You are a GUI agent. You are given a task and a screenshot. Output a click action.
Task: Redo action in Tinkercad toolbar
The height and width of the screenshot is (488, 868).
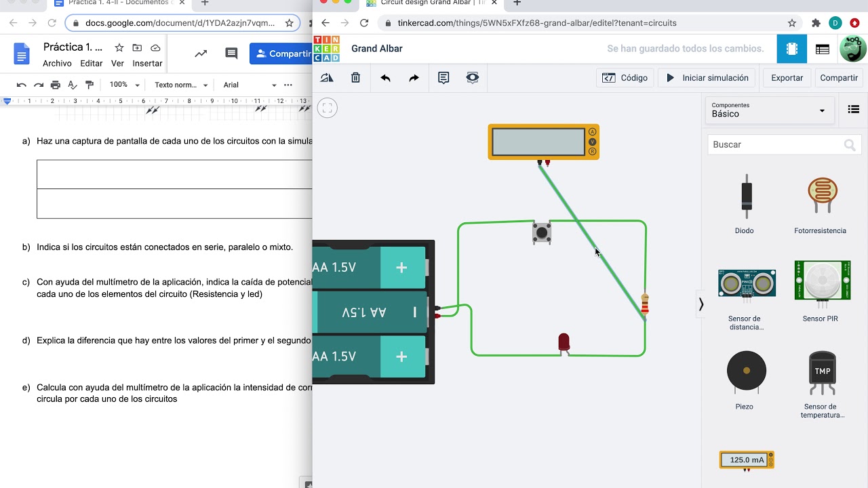(x=414, y=78)
